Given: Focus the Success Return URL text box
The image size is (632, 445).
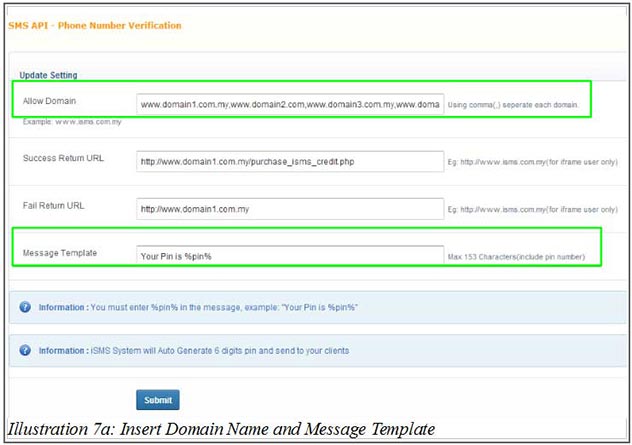Looking at the screenshot, I should pyautogui.click(x=290, y=162).
